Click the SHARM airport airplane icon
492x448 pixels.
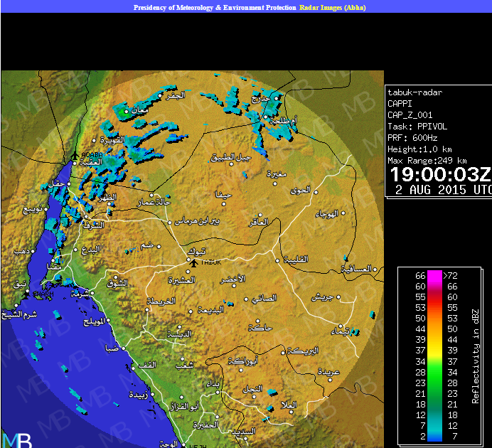(27, 294)
